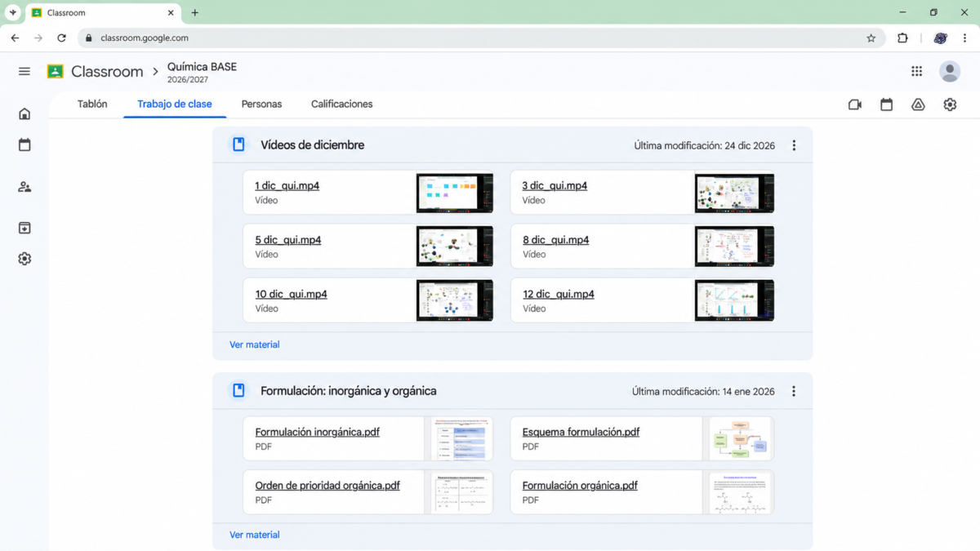This screenshot has width=980, height=551.
Task: Click the 12 dic_qui.mp4 video thumbnail
Action: 734,300
